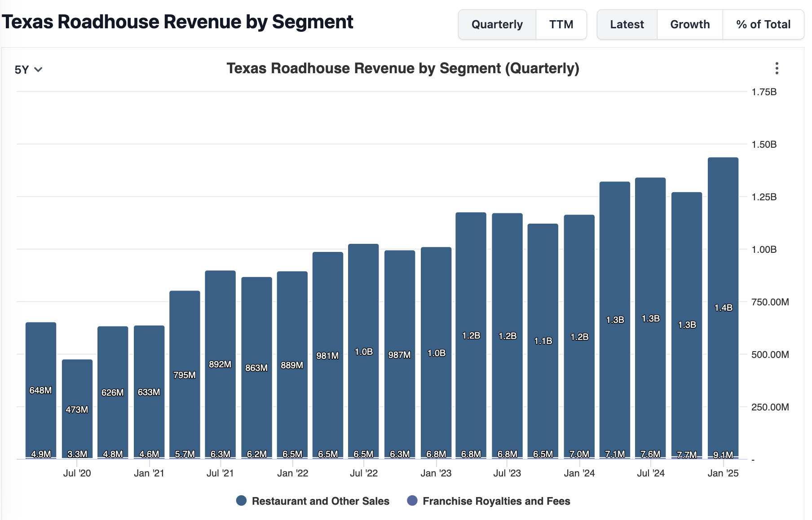Select the Growth tab
Image resolution: width=812 pixels, height=520 pixels.
coord(690,24)
